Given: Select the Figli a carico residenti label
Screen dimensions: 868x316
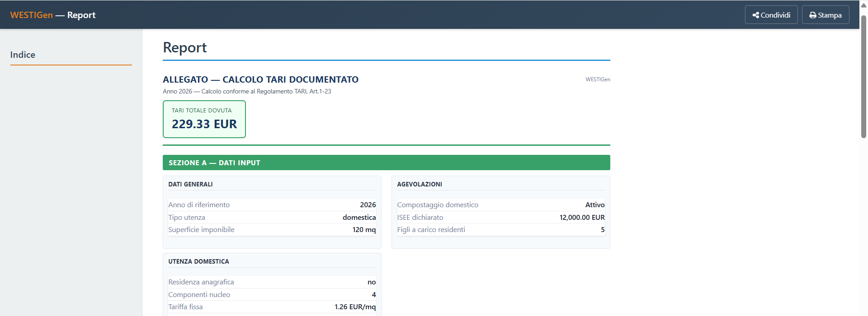Looking at the screenshot, I should click(x=431, y=230).
